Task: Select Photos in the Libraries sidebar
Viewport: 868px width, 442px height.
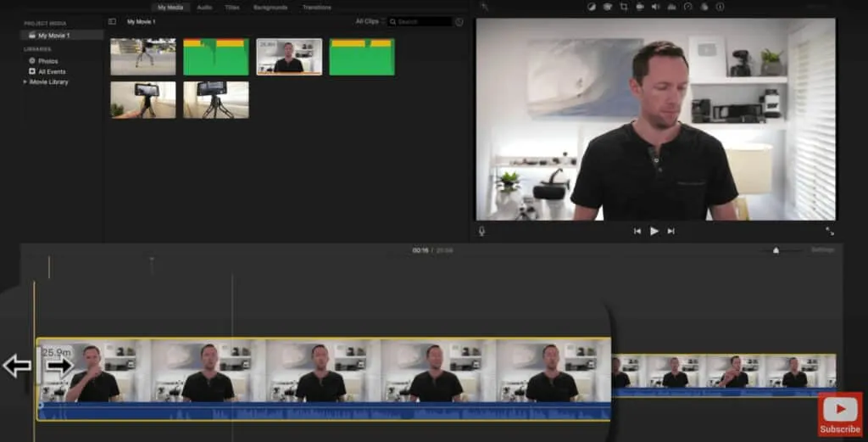Action: (x=47, y=61)
